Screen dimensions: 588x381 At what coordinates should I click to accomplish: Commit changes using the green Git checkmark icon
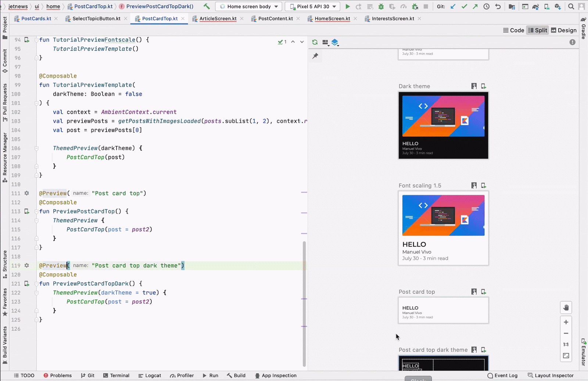[464, 6]
